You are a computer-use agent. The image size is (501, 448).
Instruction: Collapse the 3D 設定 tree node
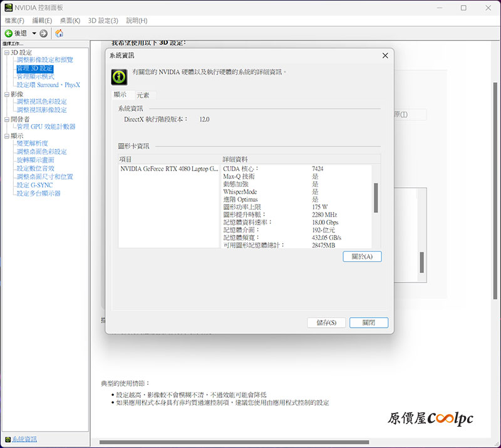7,53
